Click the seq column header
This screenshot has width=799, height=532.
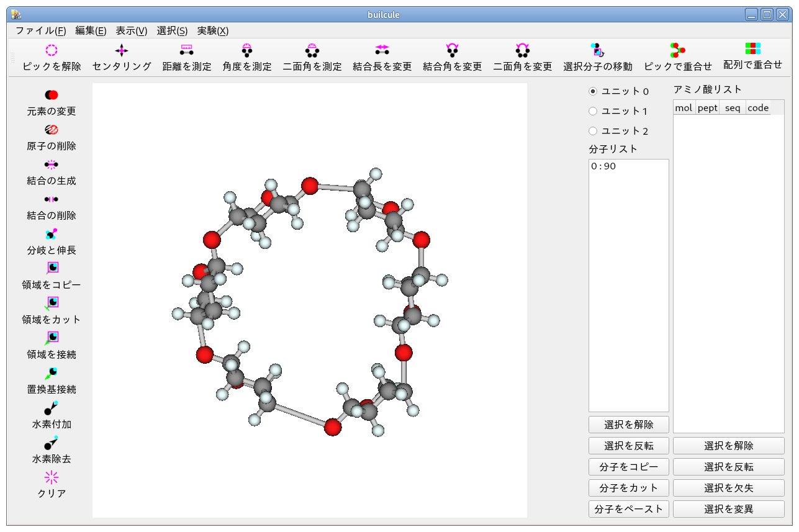(733, 108)
